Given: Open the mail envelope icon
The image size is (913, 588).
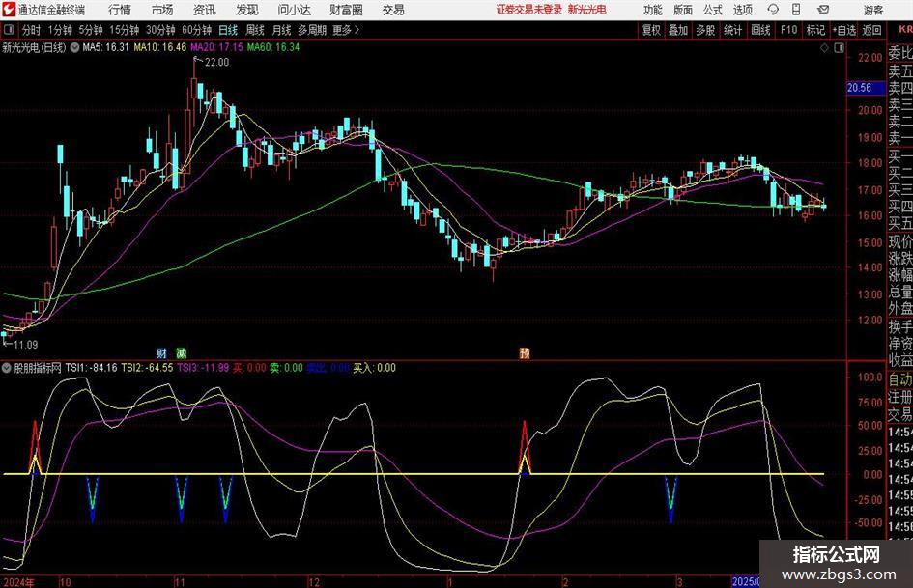Looking at the screenshot, I should [x=823, y=10].
